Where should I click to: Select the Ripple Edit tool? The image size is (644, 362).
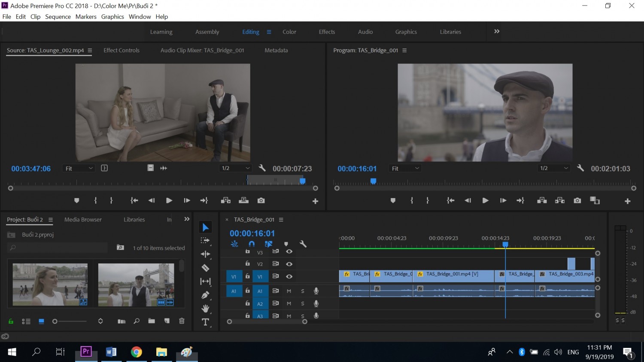(206, 254)
